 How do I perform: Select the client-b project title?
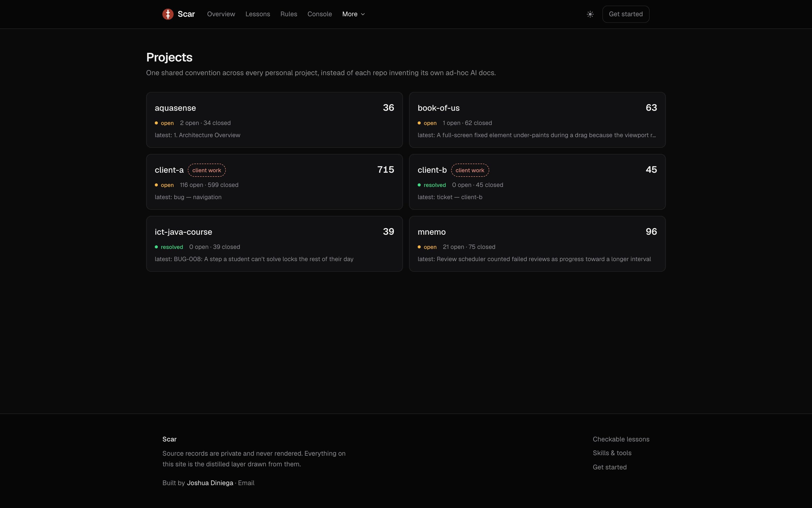point(432,170)
